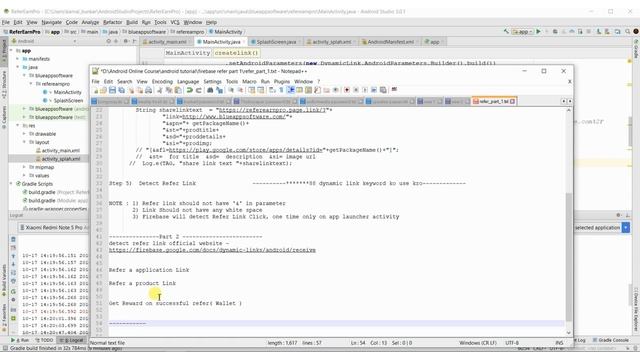
Task: Switch to the refer_part_1.txt tab in Notepad++
Action: click(x=493, y=101)
